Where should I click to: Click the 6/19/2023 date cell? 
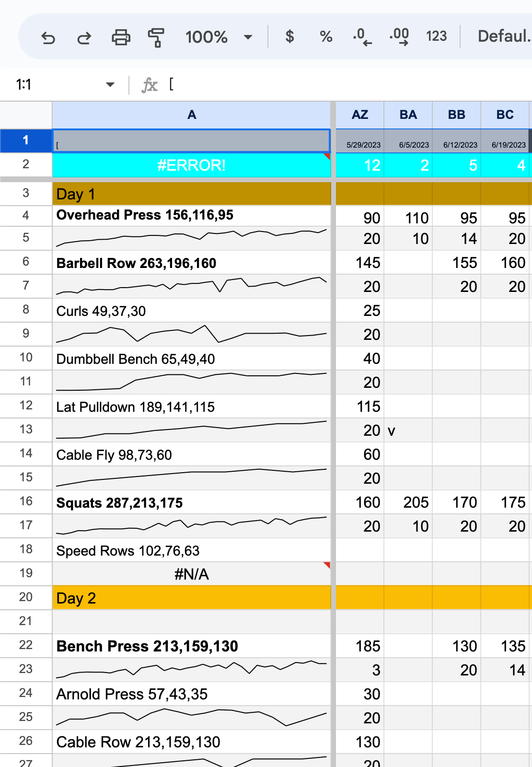coord(505,141)
